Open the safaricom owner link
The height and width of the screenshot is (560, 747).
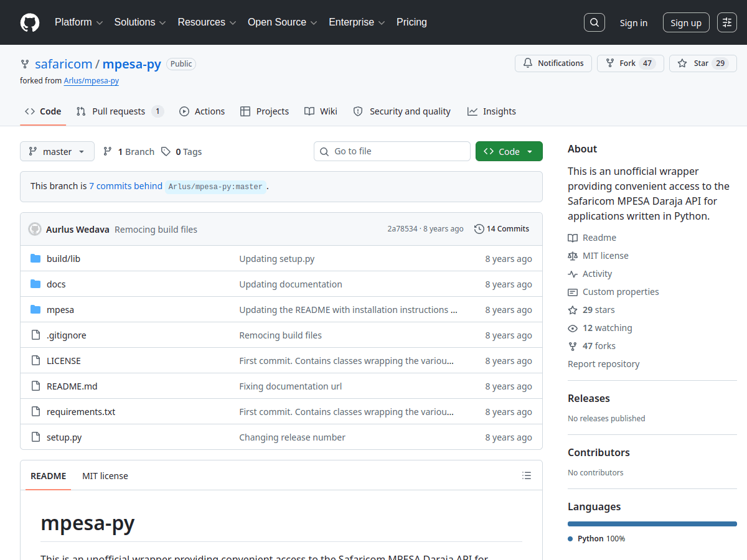coord(63,64)
